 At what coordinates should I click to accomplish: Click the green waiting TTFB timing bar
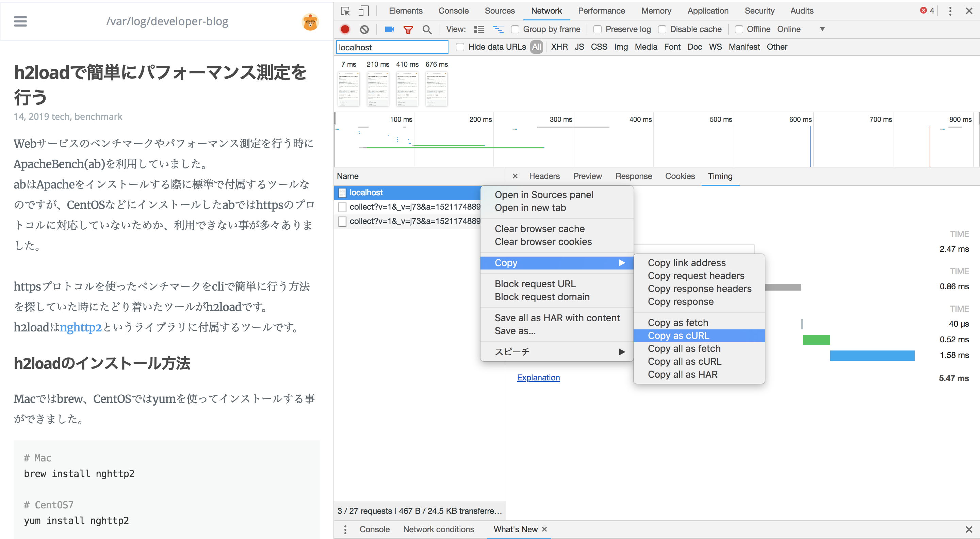pos(816,340)
